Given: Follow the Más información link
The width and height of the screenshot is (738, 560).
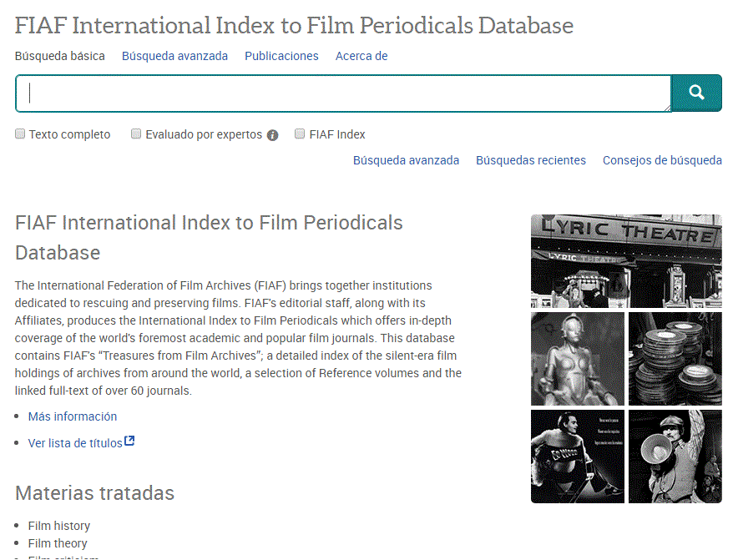Looking at the screenshot, I should click(73, 416).
